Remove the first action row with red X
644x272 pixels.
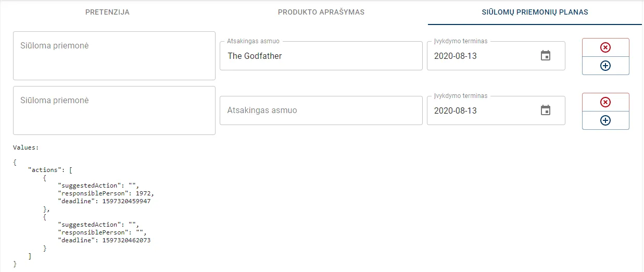[605, 47]
